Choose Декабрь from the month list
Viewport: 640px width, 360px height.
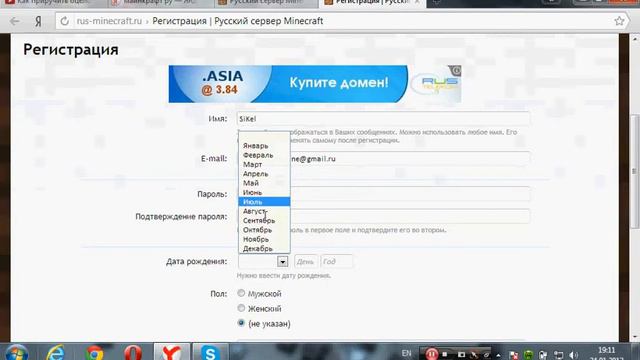[x=264, y=248]
